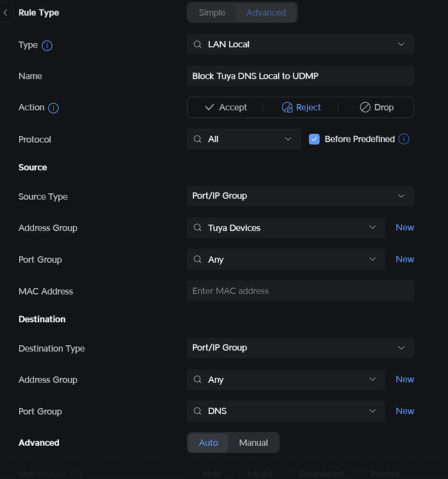The height and width of the screenshot is (479, 448).
Task: Click the Protocol label
Action: click(35, 140)
